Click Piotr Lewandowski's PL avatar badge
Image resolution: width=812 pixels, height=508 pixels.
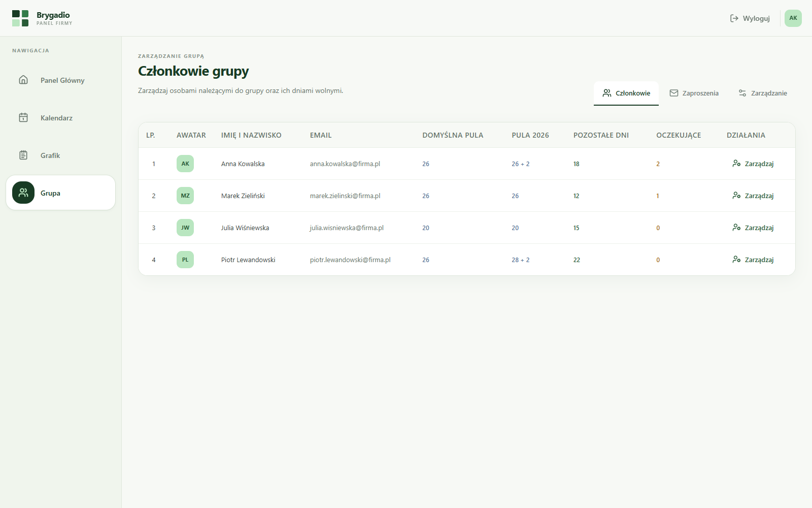[185, 260]
